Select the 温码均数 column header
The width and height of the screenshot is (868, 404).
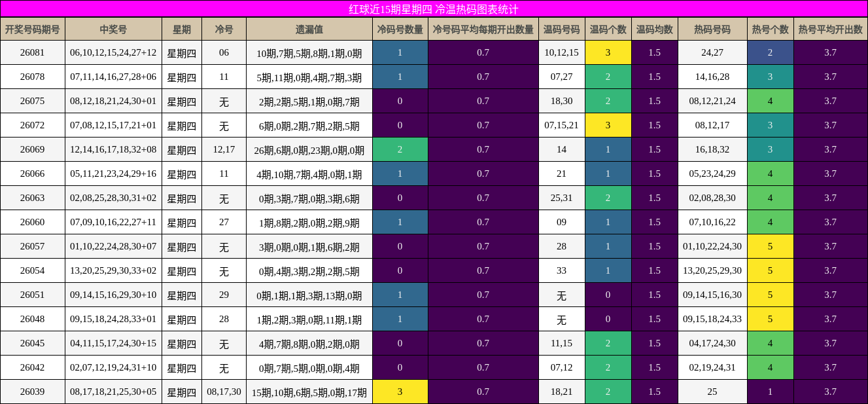[655, 29]
